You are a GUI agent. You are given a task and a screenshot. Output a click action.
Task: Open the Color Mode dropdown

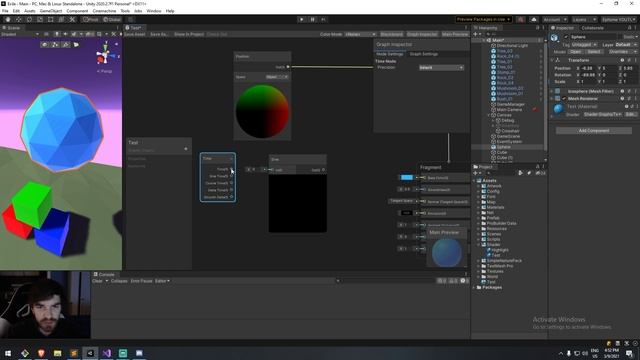pos(360,34)
